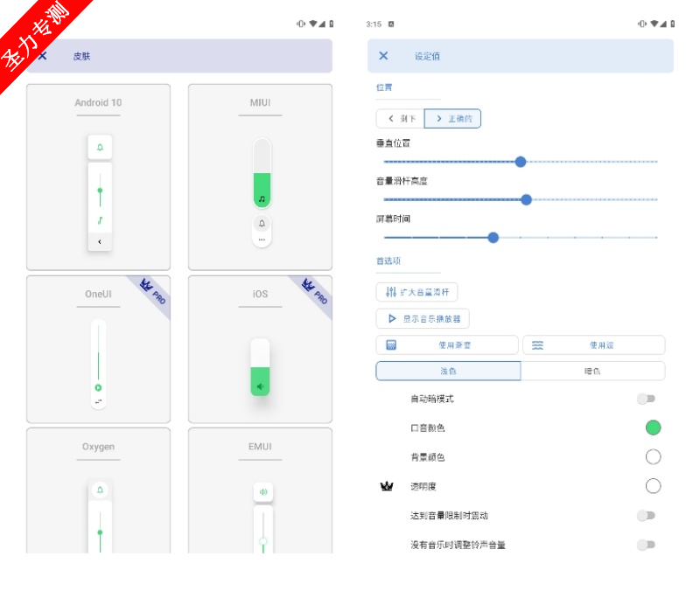Image resolution: width=700 pixels, height=612 pixels.
Task: Click the 位置 section header
Action: [384, 87]
